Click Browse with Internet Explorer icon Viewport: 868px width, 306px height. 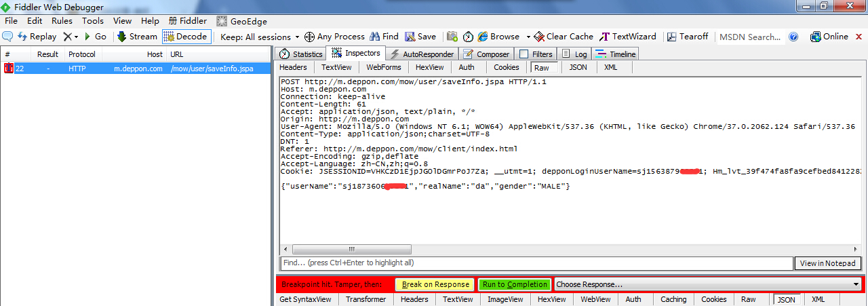point(498,37)
